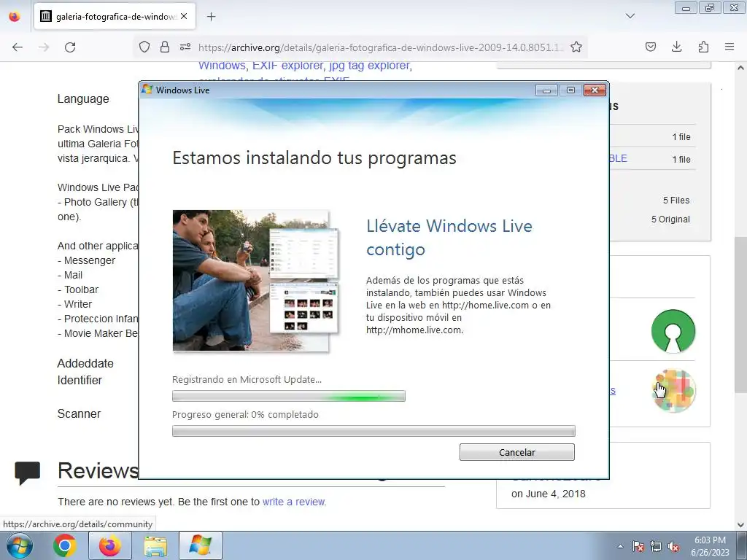Image resolution: width=747 pixels, height=560 pixels.
Task: Close the Windows Live installer window
Action: (x=595, y=90)
